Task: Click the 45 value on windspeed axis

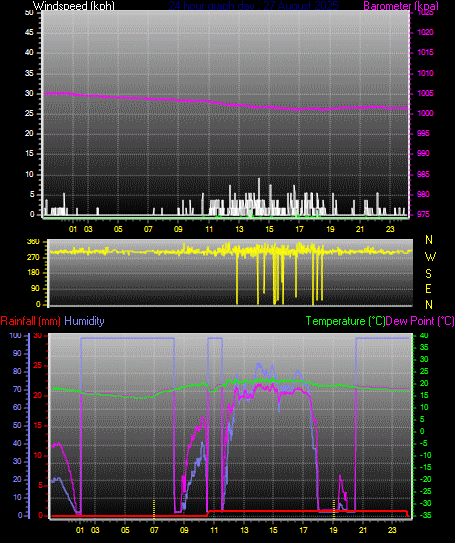Action: coord(29,33)
